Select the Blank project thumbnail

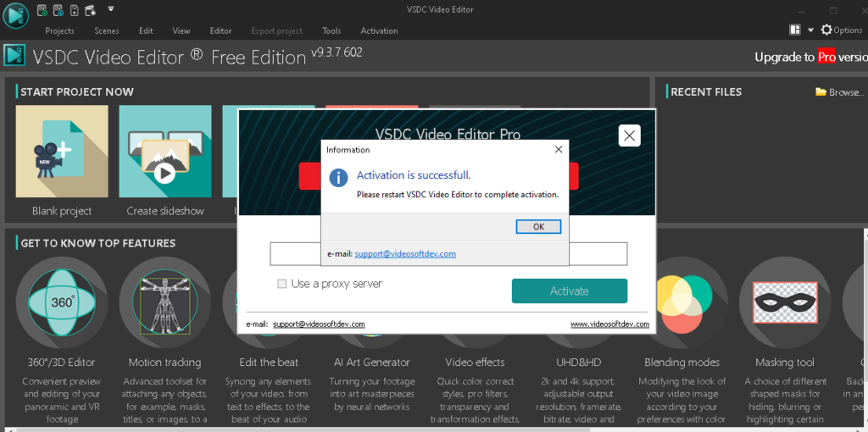pyautogui.click(x=62, y=152)
